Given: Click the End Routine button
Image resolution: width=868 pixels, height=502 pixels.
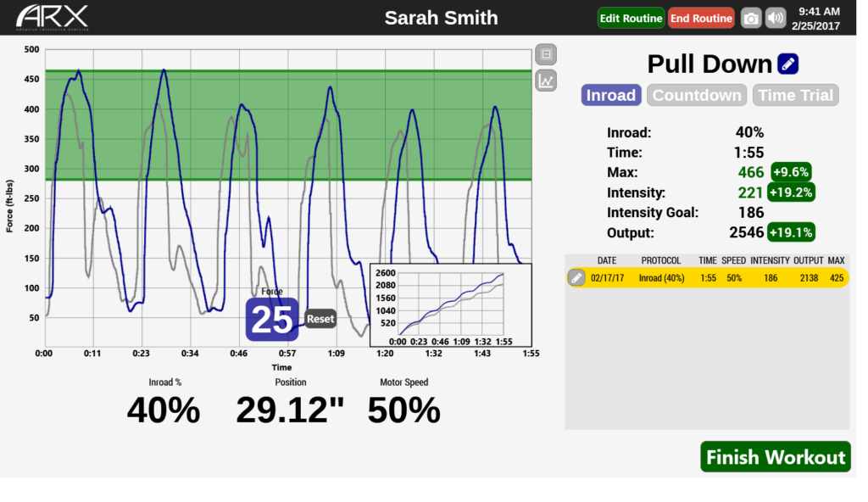Looking at the screenshot, I should coord(701,19).
